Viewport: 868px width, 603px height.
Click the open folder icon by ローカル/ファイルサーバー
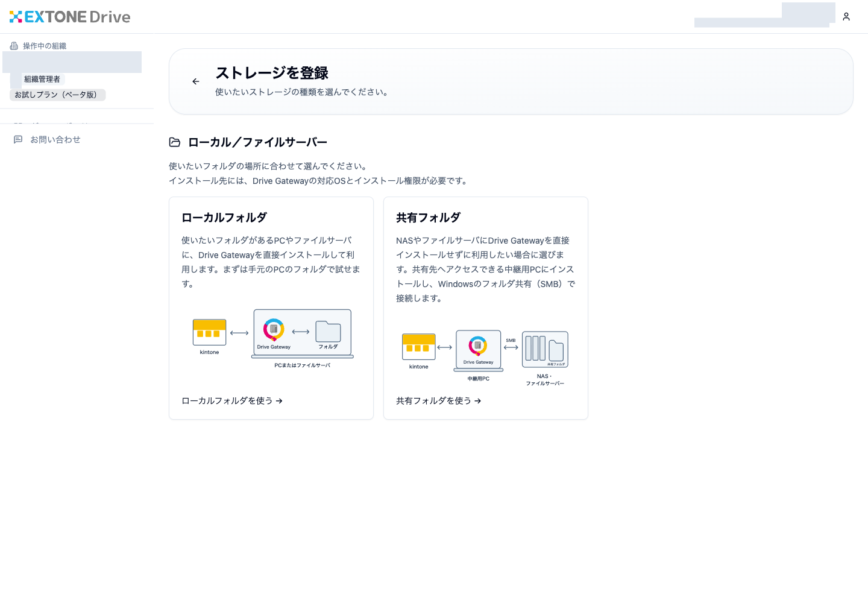point(175,142)
